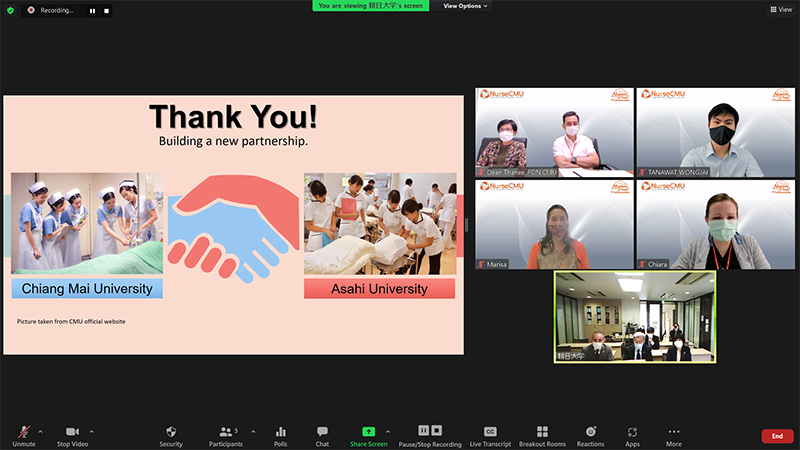Open audio options arrow beside Unmute

pos(40,432)
